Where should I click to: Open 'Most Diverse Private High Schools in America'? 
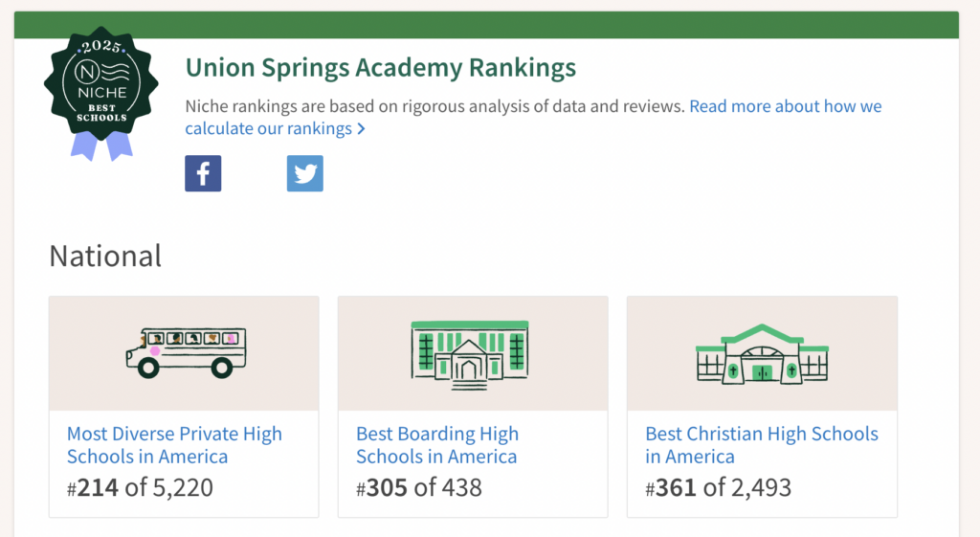[174, 444]
